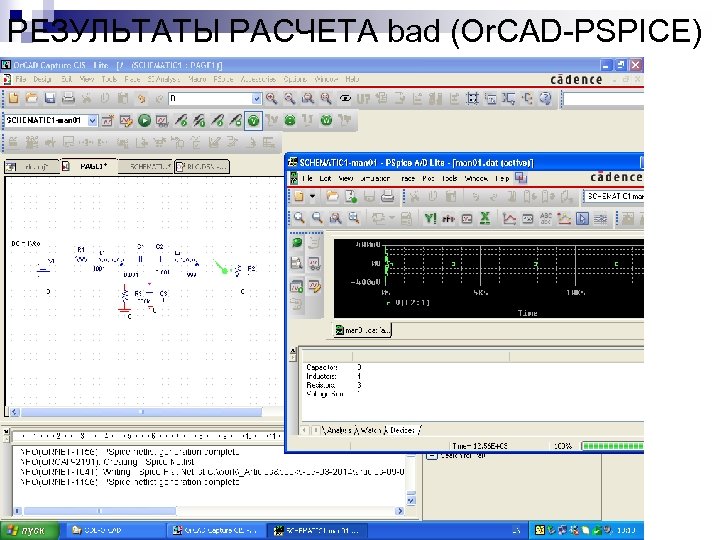Select the green voltage probe on the schematic
The height and width of the screenshot is (540, 720).
224,269
